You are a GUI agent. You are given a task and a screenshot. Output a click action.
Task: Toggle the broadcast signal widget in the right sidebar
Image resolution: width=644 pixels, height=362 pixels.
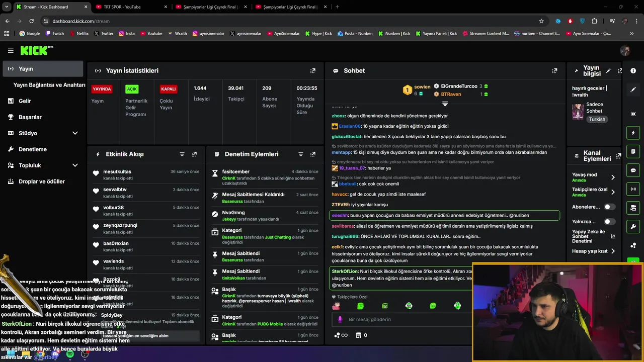[x=633, y=189]
